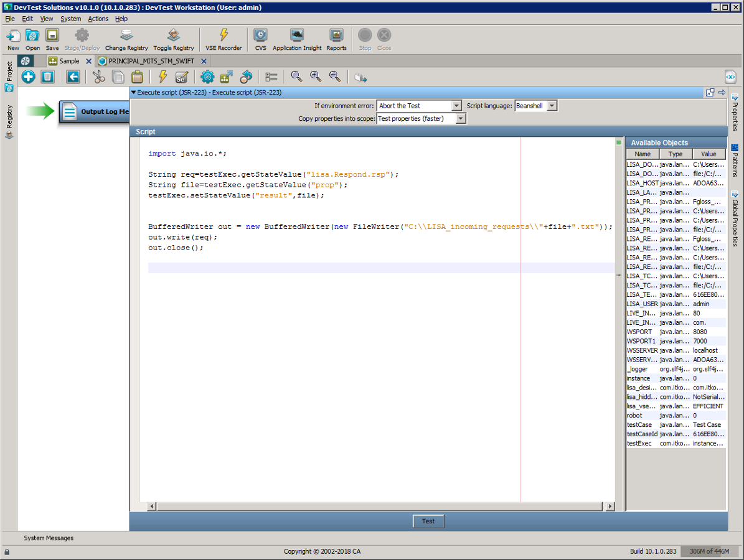
Task: Switch to the PRINCIPAL_MITS_STM_SWIFT tab
Action: [x=151, y=61]
